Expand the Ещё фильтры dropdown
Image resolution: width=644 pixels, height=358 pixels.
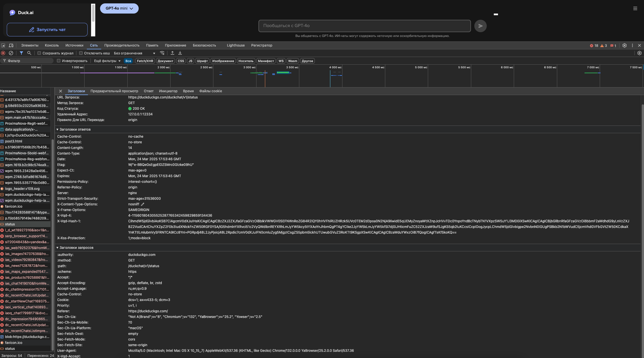pos(107,61)
